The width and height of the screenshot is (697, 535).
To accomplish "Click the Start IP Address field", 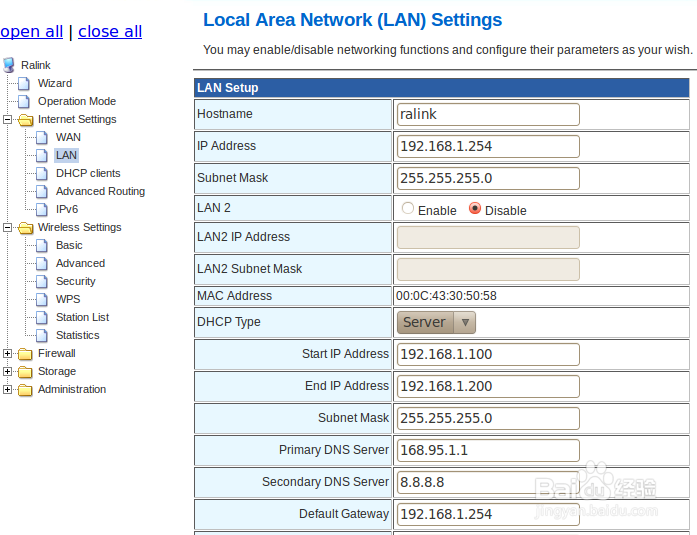I will tap(488, 355).
